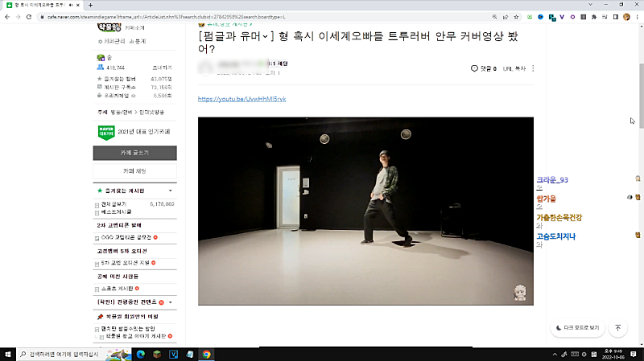Click the comment bubble 댓글 0
The image size is (644, 361).
coord(484,68)
